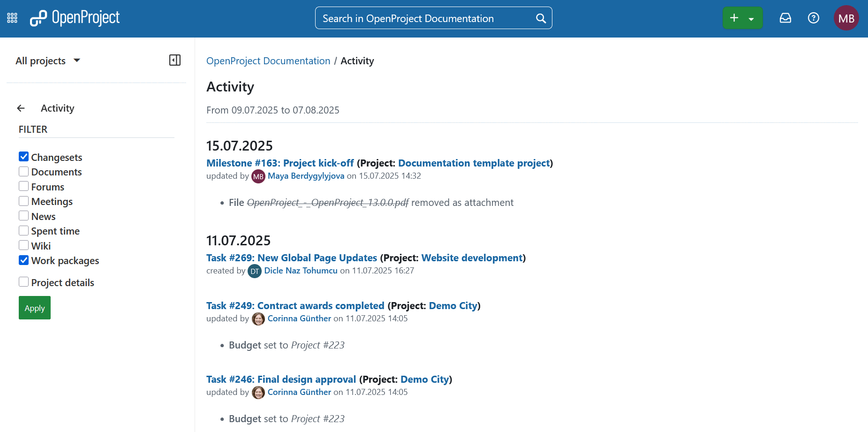Click inside the search field
The image size is (868, 432).
point(422,18)
